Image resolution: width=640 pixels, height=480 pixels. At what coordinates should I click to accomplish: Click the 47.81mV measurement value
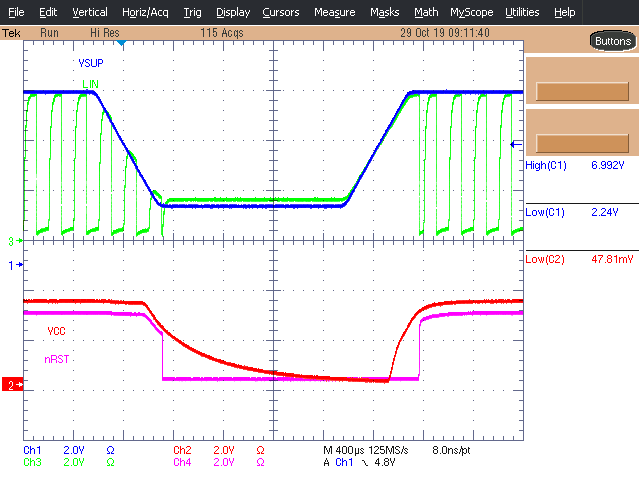612,259
